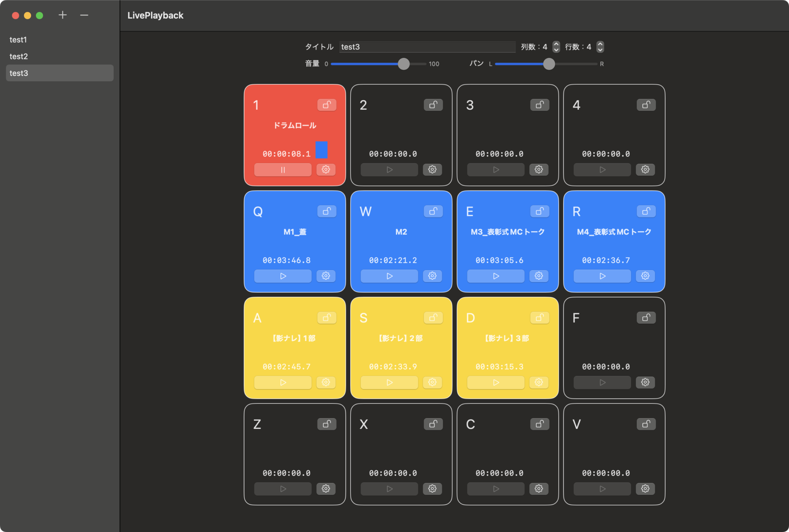Screen dimensions: 789x532
Task: Switch to test2 playlist
Action: point(18,56)
